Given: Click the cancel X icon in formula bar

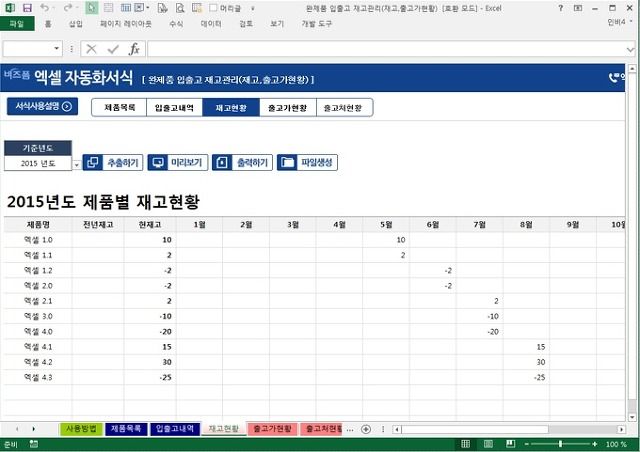Looking at the screenshot, I should pyautogui.click(x=91, y=49).
